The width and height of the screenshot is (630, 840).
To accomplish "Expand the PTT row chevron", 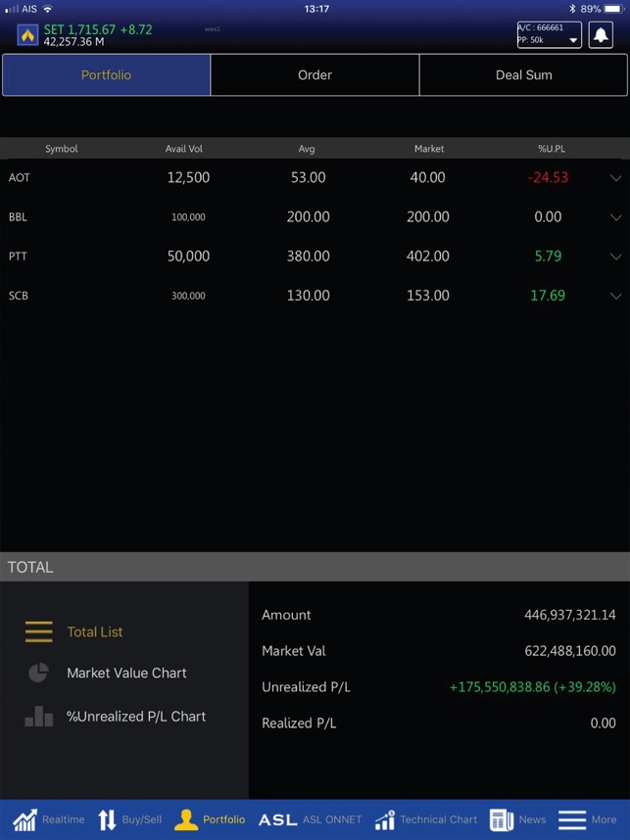I will 615,257.
